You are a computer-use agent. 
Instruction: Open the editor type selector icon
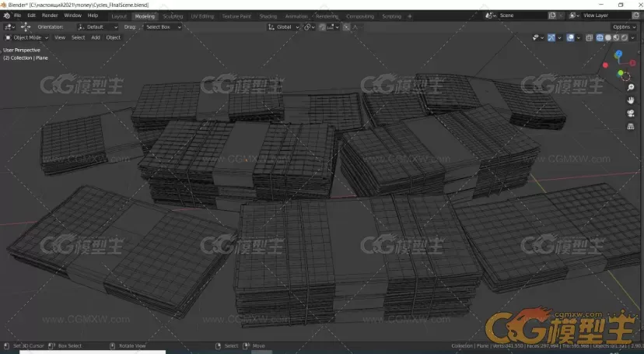coord(9,26)
